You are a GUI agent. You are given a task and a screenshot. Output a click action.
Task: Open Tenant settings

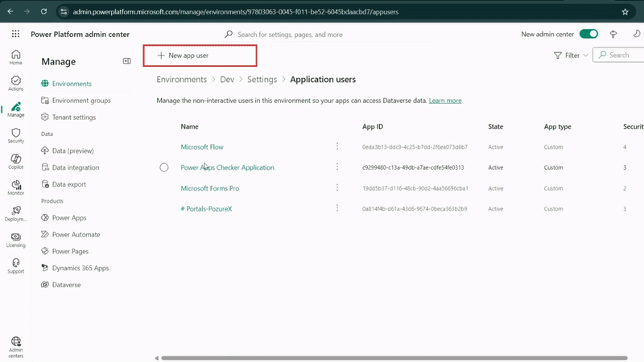tap(73, 117)
